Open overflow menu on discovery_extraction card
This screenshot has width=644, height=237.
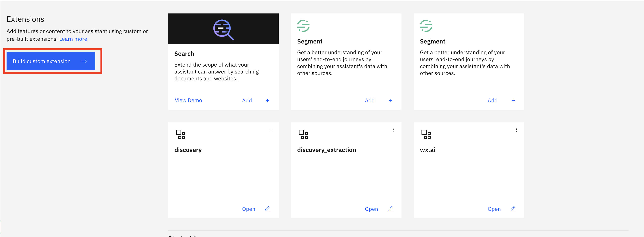coord(393,130)
